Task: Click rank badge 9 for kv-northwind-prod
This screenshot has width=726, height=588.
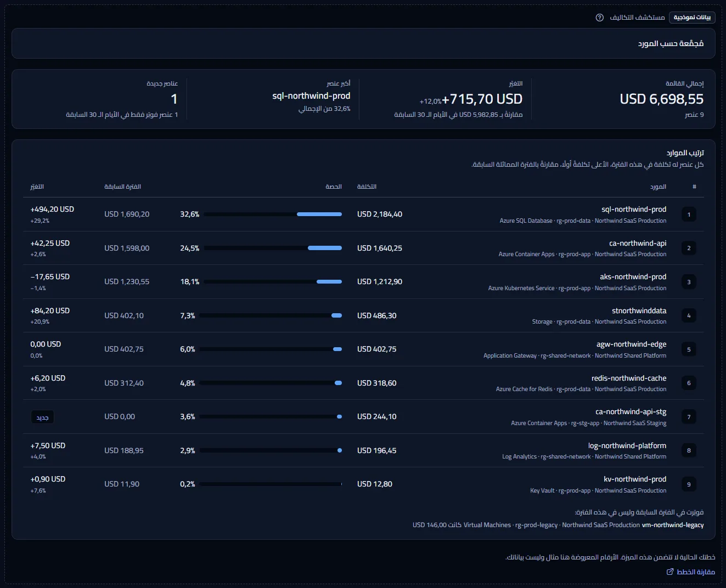Action: (689, 484)
